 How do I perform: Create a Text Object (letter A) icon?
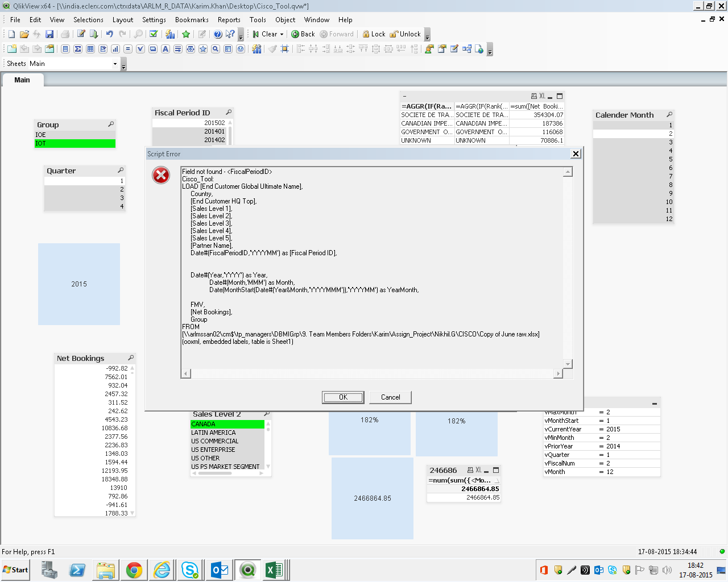tap(166, 49)
